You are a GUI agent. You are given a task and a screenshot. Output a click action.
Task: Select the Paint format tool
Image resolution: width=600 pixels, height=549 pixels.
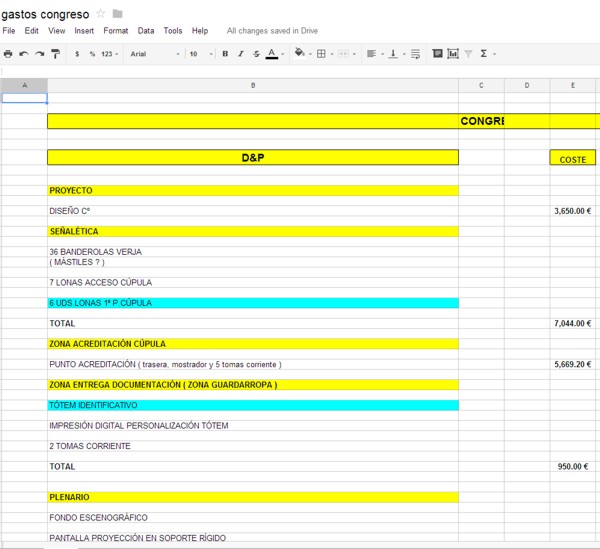[55, 53]
